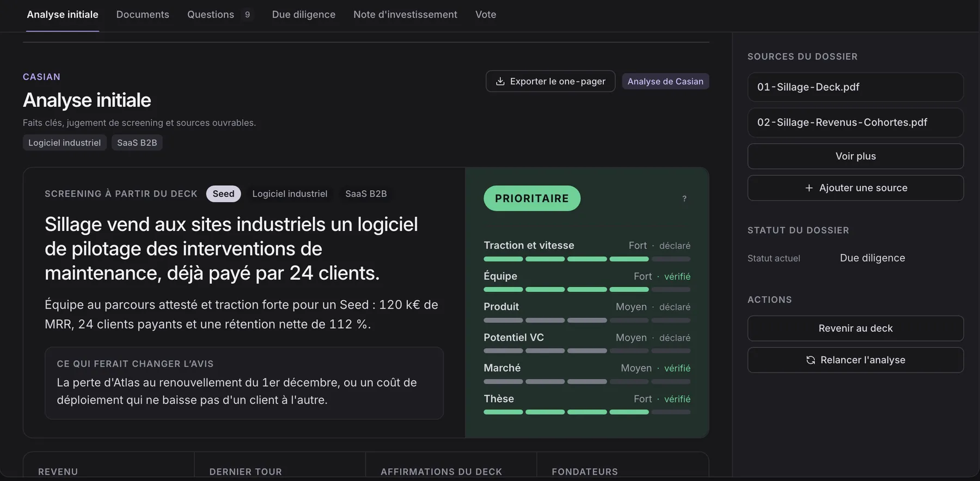Click the Thèse score bar
980x481 pixels.
[587, 412]
